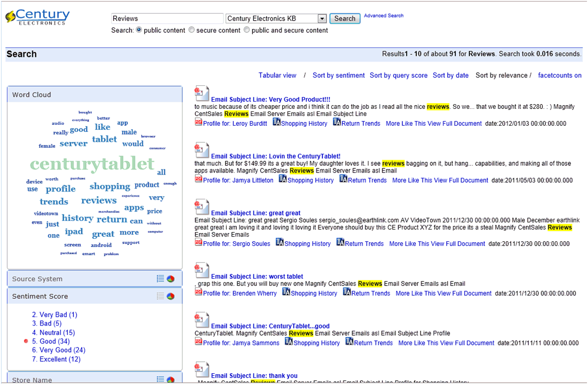The image size is (588, 385).
Task: Switch to Tabular view
Action: point(278,75)
